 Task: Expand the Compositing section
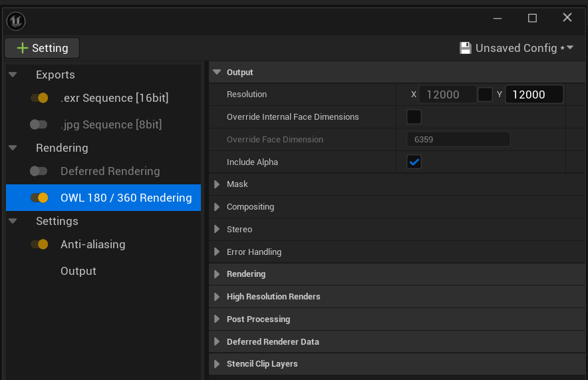pos(217,207)
